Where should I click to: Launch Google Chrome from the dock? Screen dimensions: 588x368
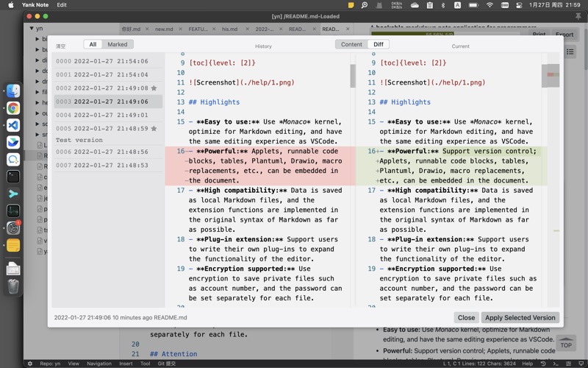[13, 108]
